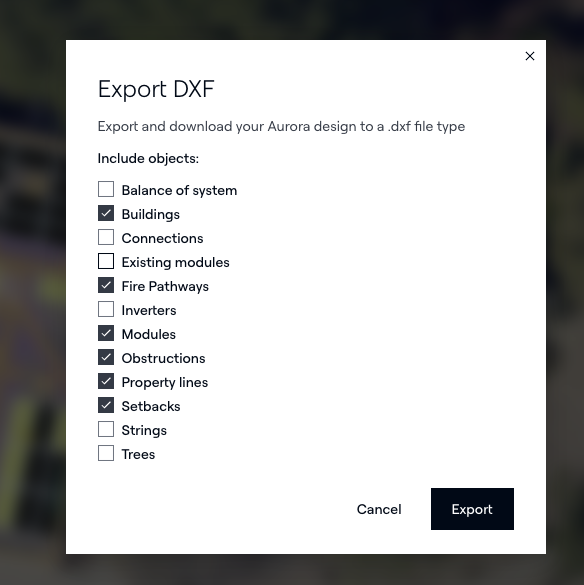Screen dimensions: 584x585
Task: Uncheck the Fire Pathways checkbox
Action: (x=106, y=285)
